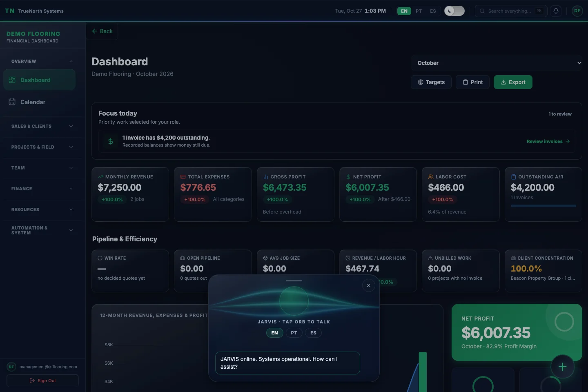Switch top bar language to PT

[419, 11]
